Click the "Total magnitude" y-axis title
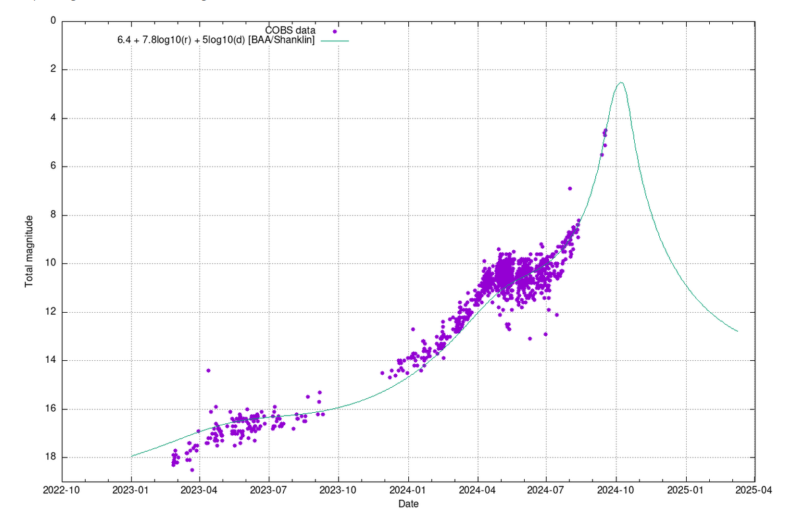The height and width of the screenshot is (532, 804). [x=29, y=253]
